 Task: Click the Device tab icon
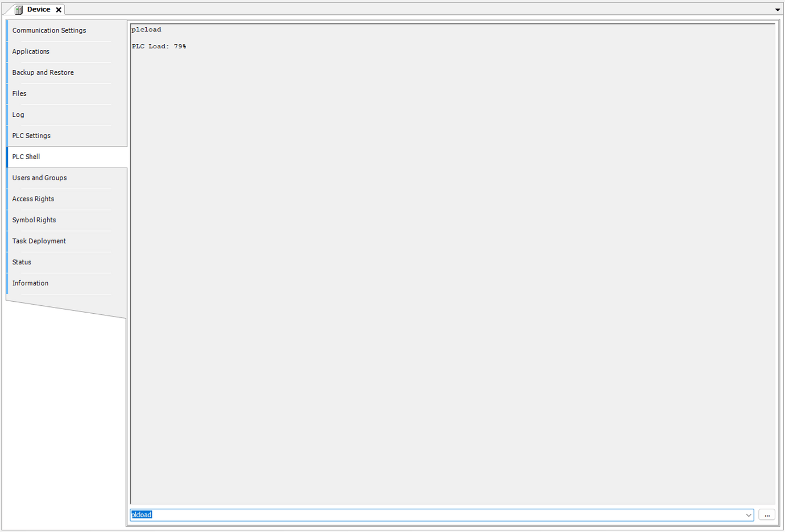tap(19, 10)
